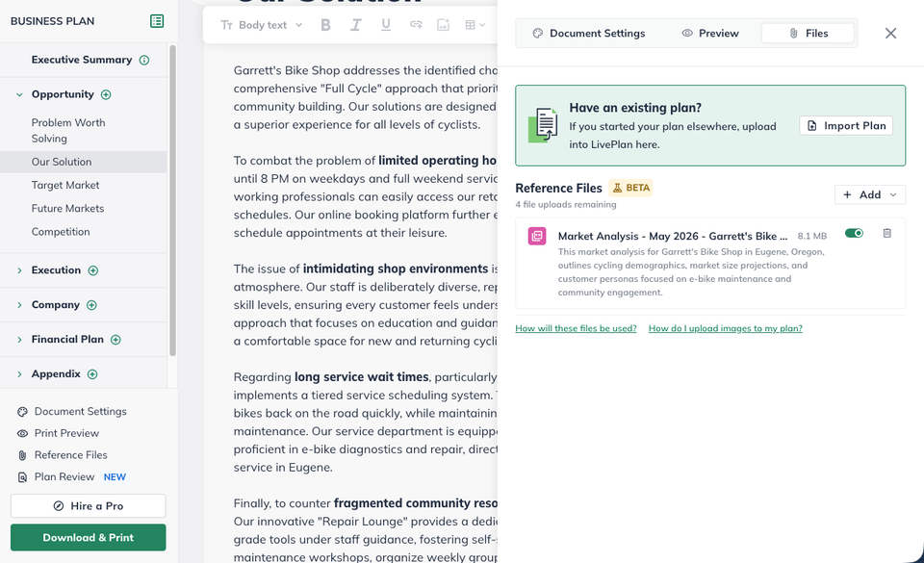924x563 pixels.
Task: Switch to the Document Settings tab
Action: (x=589, y=34)
